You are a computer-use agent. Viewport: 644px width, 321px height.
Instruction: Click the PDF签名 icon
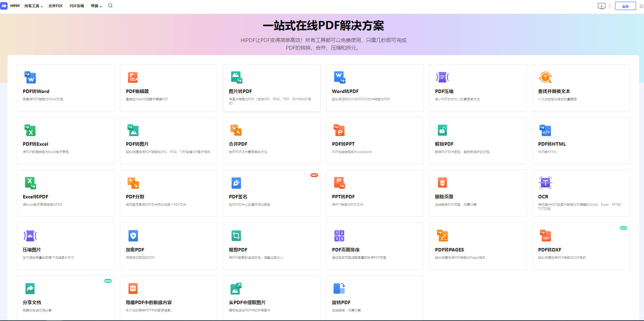pyautogui.click(x=236, y=183)
